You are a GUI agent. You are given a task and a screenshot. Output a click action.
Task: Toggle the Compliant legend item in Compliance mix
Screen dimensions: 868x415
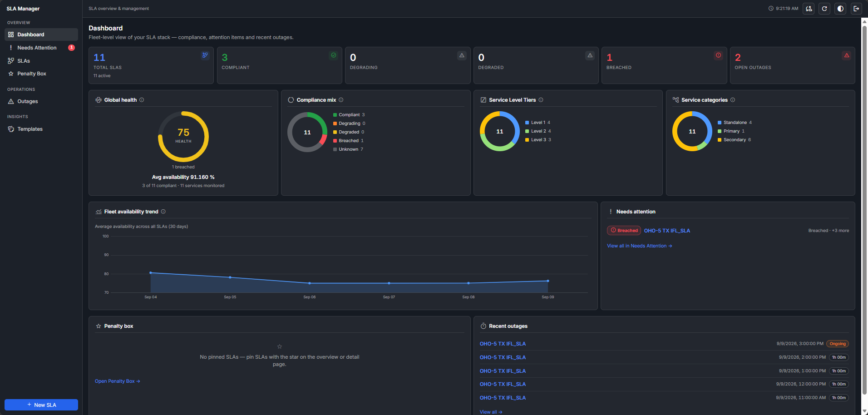[349, 115]
